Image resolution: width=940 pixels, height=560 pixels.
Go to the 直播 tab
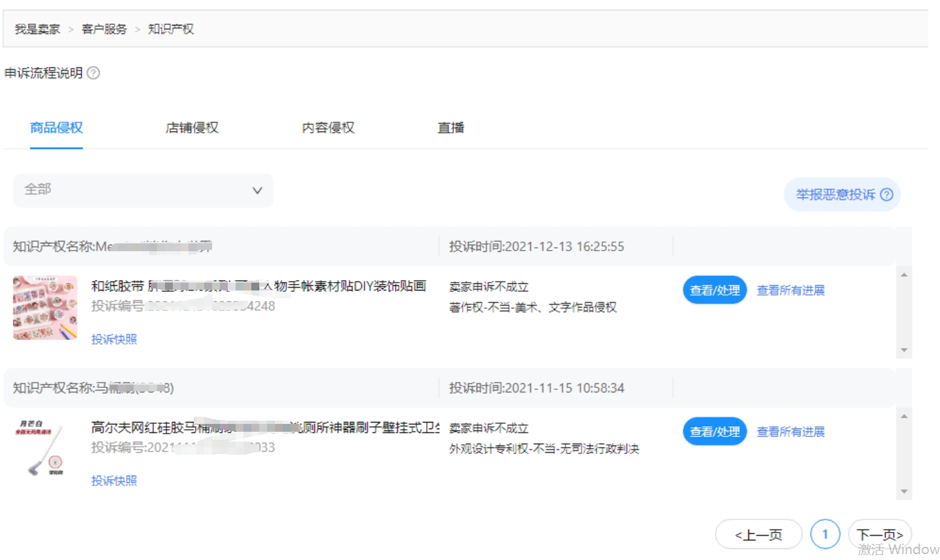pos(450,128)
